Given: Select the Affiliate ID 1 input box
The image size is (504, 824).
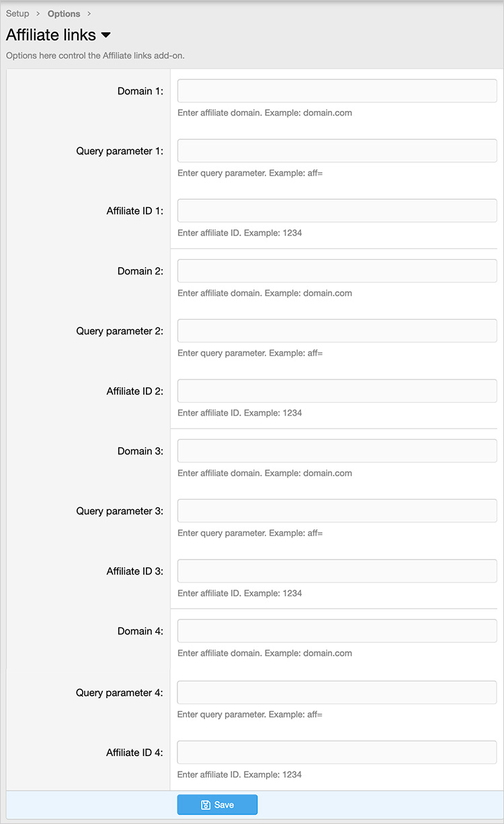Looking at the screenshot, I should 337,211.
